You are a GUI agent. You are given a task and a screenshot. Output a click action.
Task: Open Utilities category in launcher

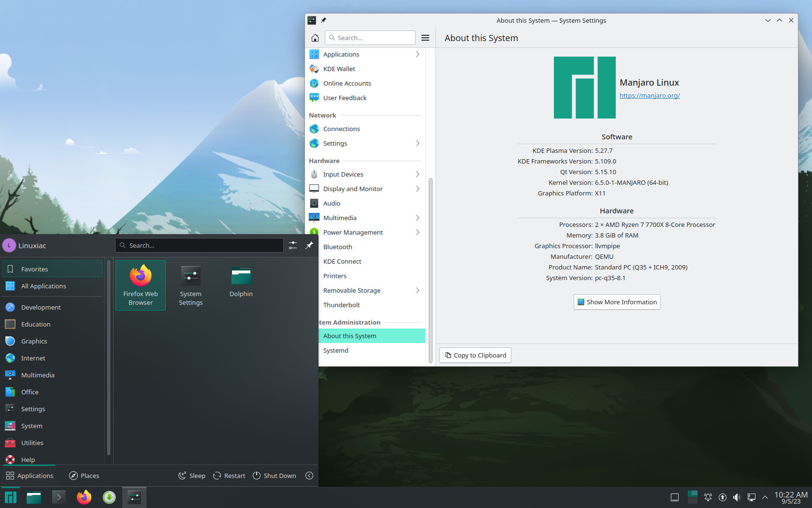point(52,443)
